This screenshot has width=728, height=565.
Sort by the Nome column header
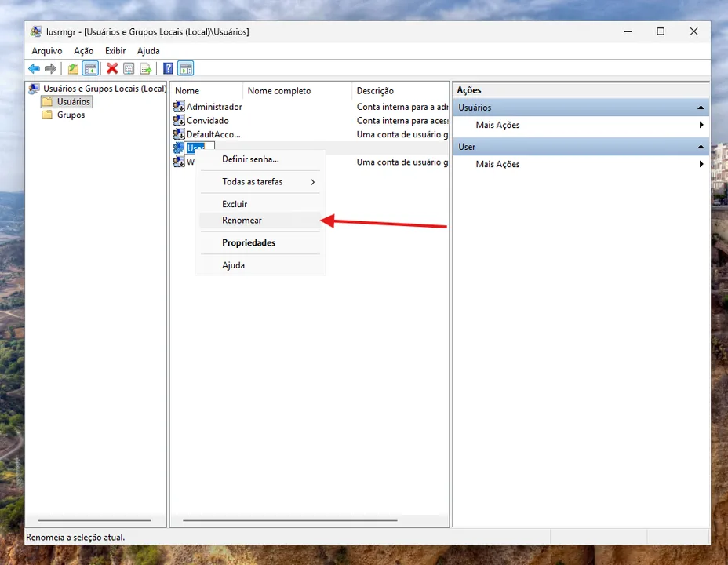pyautogui.click(x=206, y=91)
